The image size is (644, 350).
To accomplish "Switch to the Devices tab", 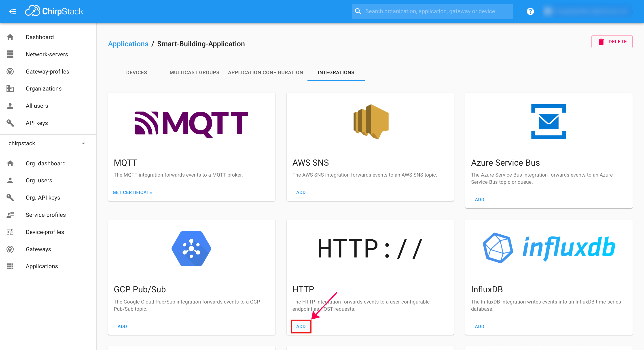I will click(x=136, y=72).
